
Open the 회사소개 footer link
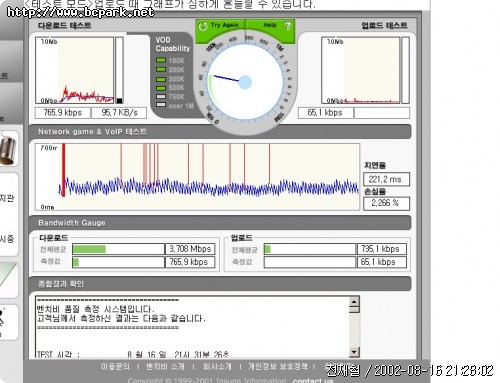[x=217, y=367]
